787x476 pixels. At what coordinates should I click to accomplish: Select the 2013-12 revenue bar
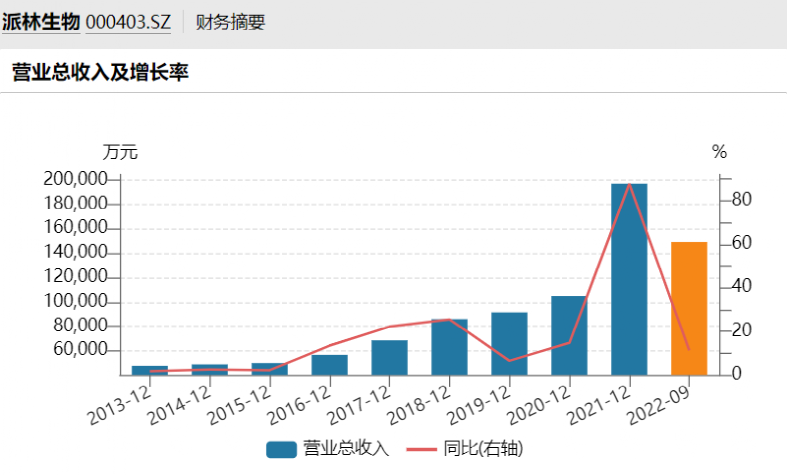149,370
